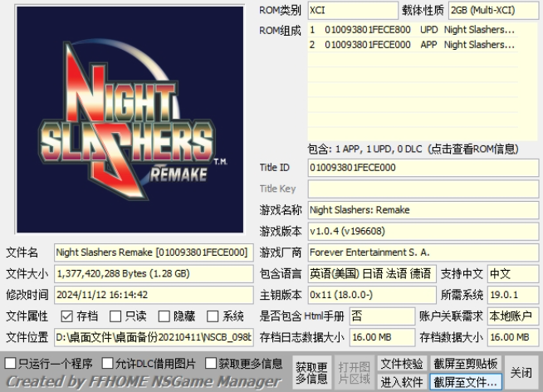Click the ROM summary text 包含: 1 APP, 1 UPD
The image size is (543, 392).
pyautogui.click(x=413, y=149)
